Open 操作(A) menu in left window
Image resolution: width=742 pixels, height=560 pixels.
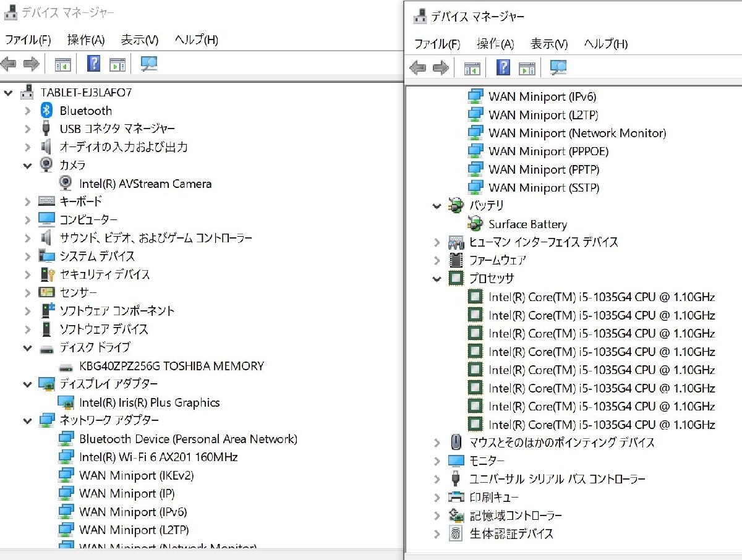[86, 40]
